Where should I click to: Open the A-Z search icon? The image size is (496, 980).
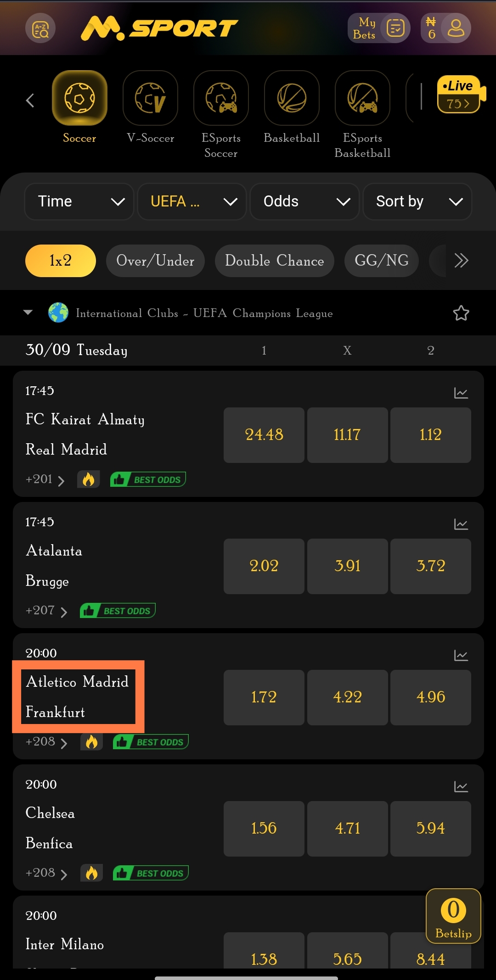coord(40,29)
